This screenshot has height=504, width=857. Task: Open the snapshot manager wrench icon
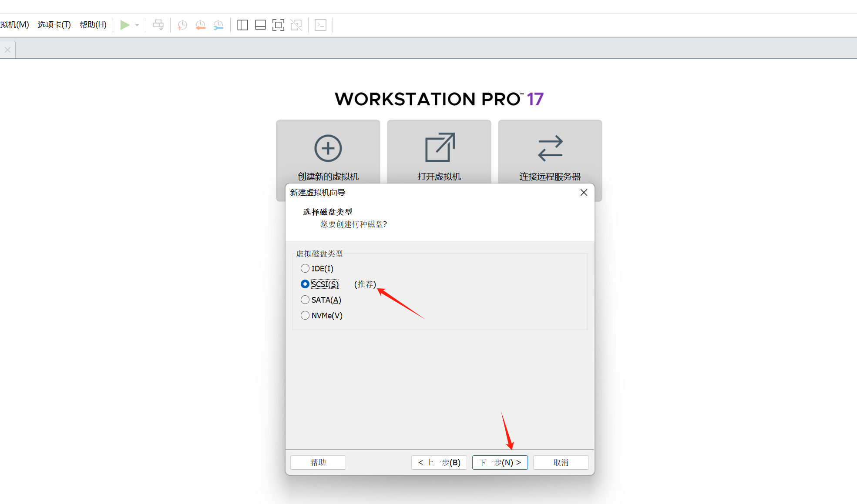218,25
